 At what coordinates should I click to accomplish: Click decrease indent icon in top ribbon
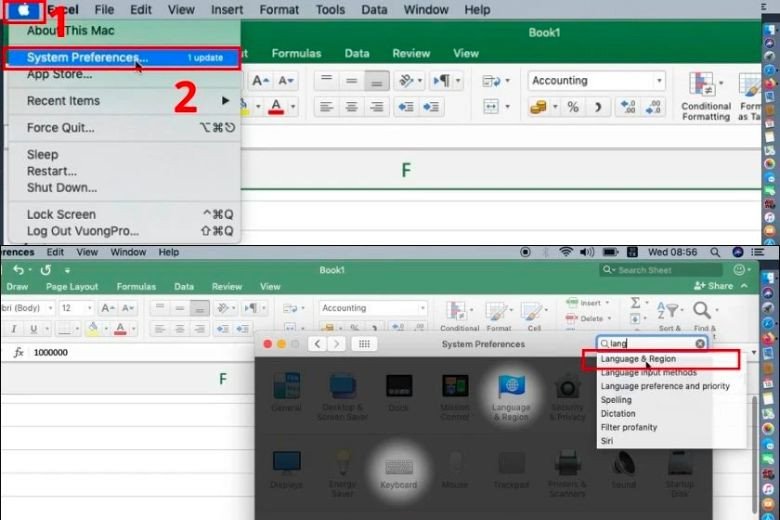tap(406, 107)
